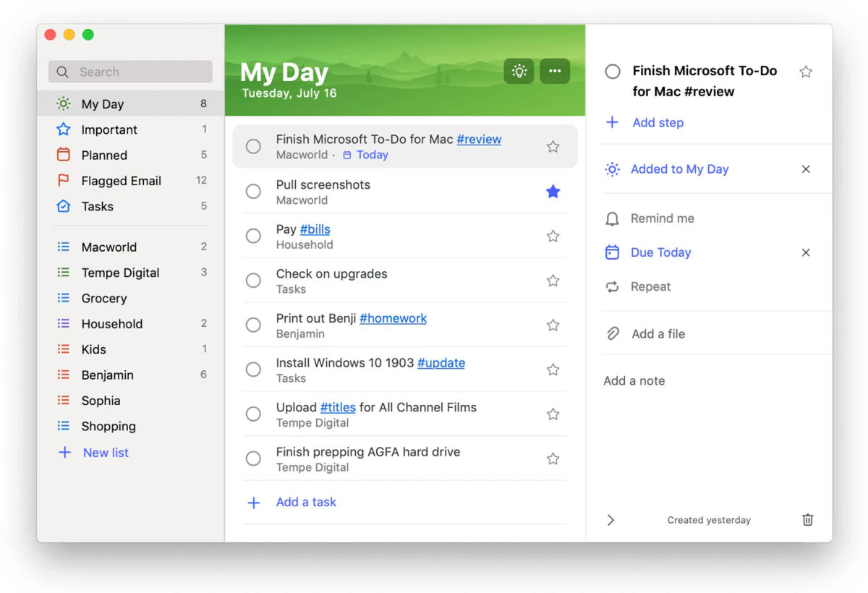Click the plus icon beside Add step
The height and width of the screenshot is (593, 868).
[612, 122]
